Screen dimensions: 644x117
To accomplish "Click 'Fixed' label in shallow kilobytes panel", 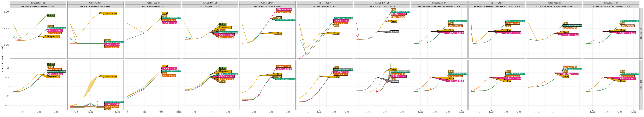I will tap(107, 40).
